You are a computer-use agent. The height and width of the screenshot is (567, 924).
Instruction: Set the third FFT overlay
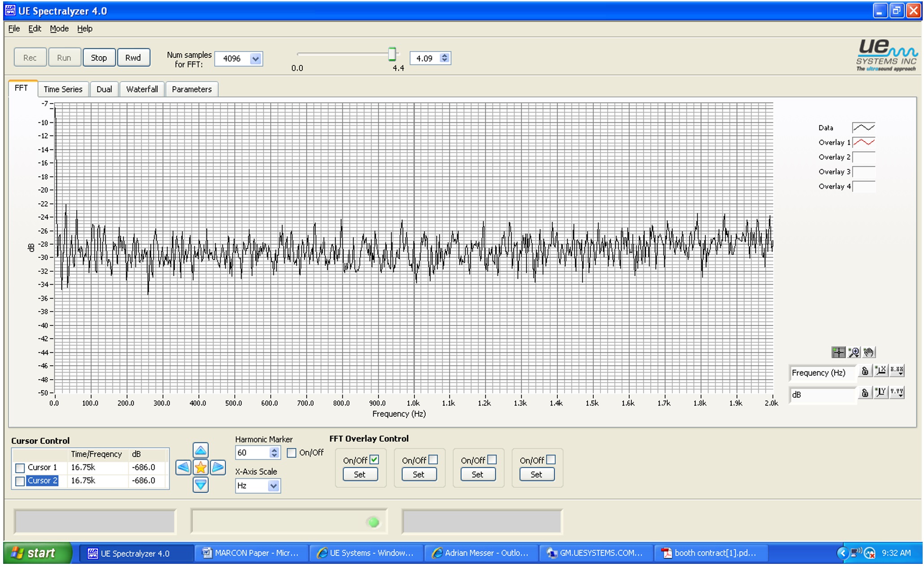click(x=478, y=475)
